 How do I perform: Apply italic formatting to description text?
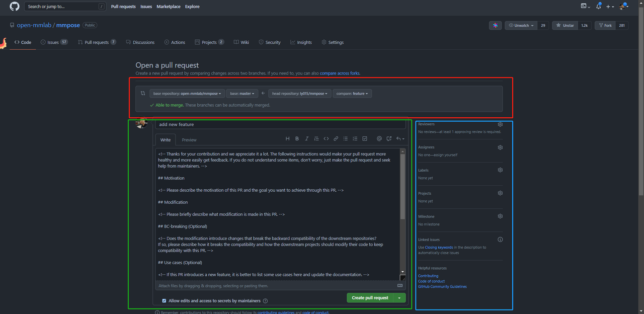(307, 139)
